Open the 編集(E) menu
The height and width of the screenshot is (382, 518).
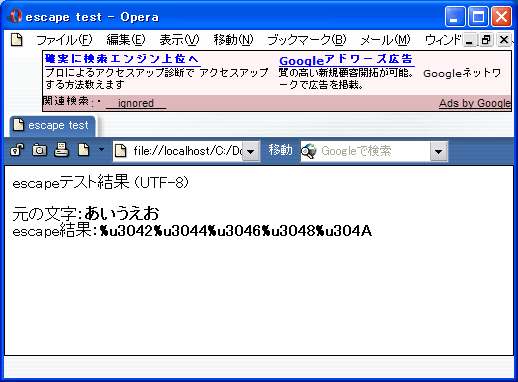126,40
